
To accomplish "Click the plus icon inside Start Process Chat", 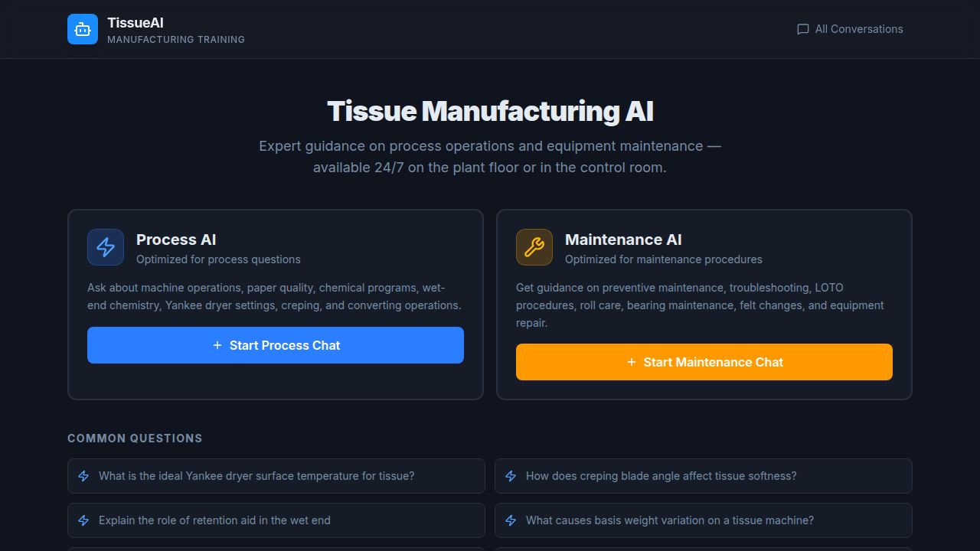I will tap(217, 345).
